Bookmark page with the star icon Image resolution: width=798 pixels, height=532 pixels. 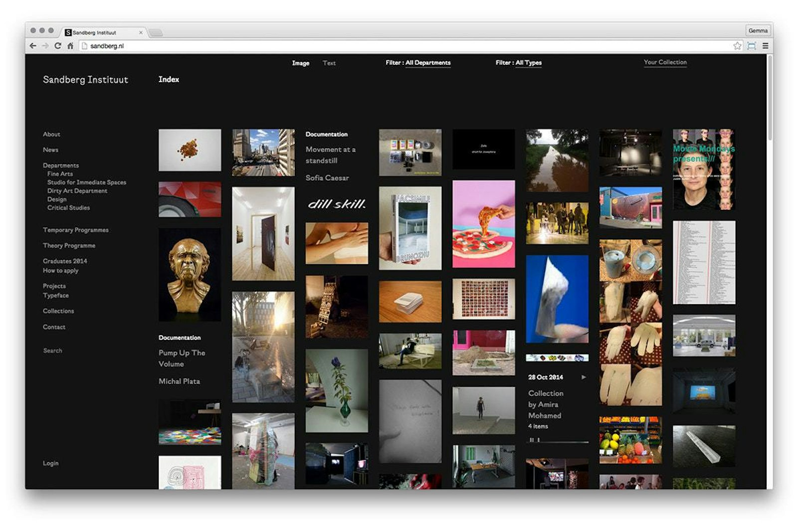tap(737, 46)
